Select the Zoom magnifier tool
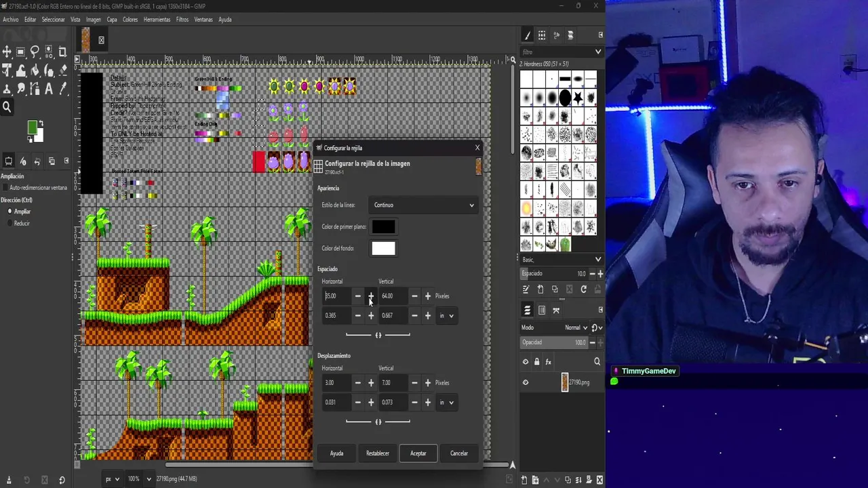This screenshot has height=488, width=868. tap(7, 106)
